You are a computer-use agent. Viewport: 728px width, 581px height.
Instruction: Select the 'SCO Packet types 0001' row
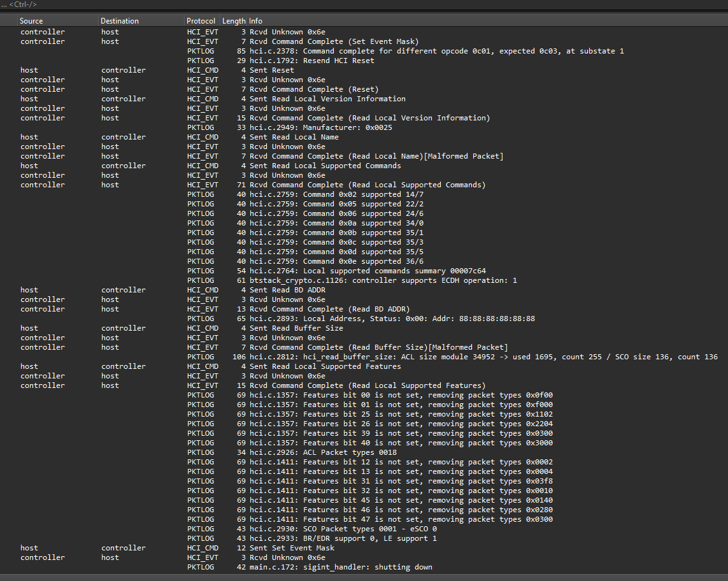point(343,529)
